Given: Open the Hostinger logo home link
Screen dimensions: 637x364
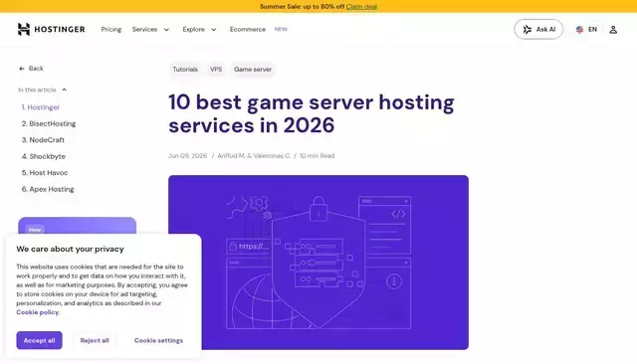Looking at the screenshot, I should pos(51,29).
